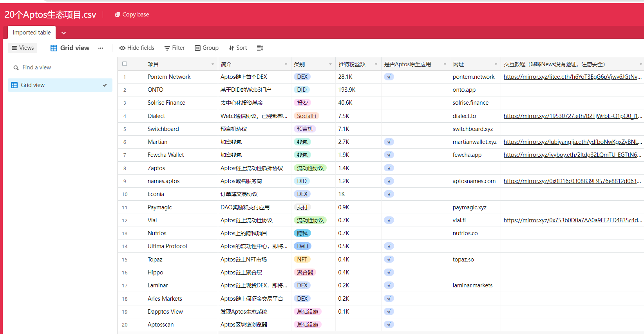The width and height of the screenshot is (644, 334).
Task: Click the Copy base icon
Action: (118, 15)
